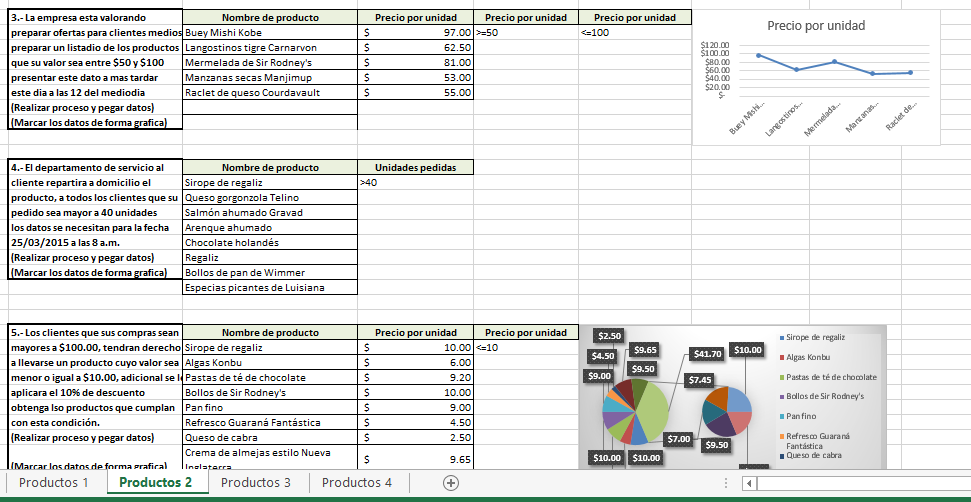This screenshot has height=502, width=971.
Task: Click price cell 9.65
Action: pyautogui.click(x=416, y=459)
